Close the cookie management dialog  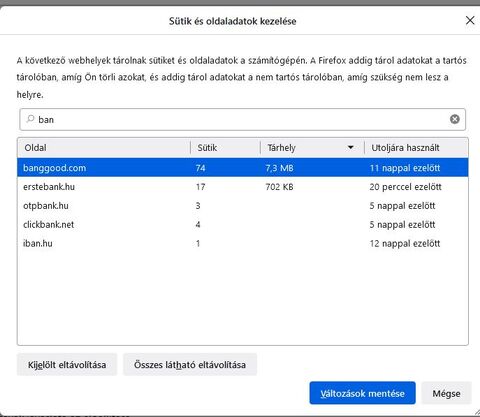pyautogui.click(x=470, y=20)
